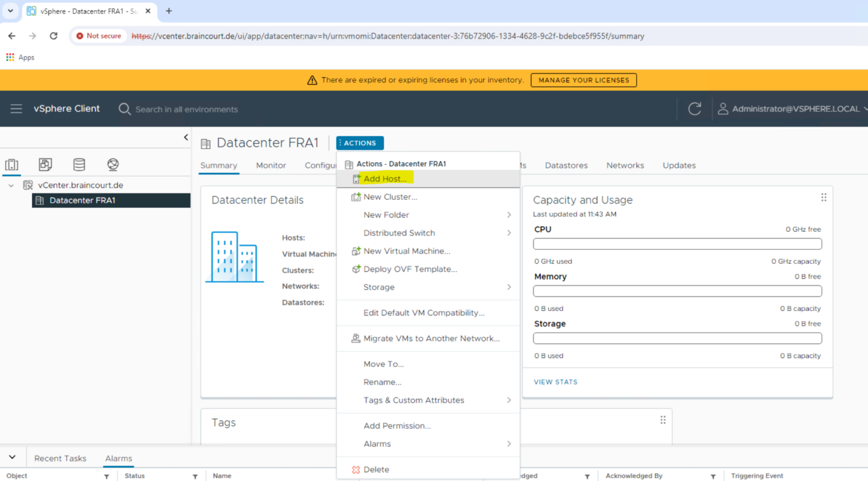Open the Networks inventory globe icon
Screen dimensions: 868x481
(112, 164)
